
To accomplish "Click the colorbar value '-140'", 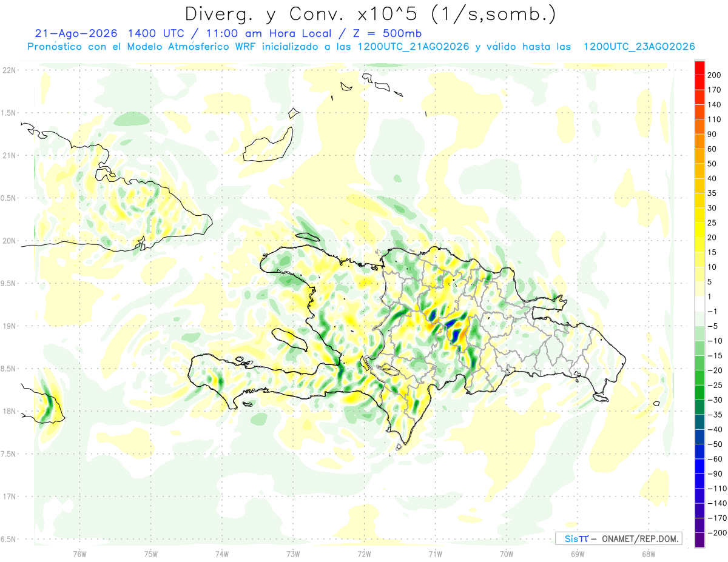I will coord(717,503).
